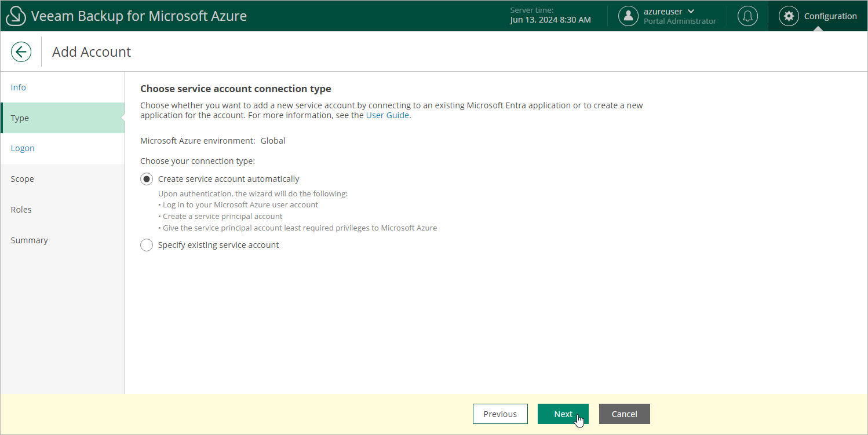Select Create service account automatically option
The width and height of the screenshot is (868, 435).
147,179
